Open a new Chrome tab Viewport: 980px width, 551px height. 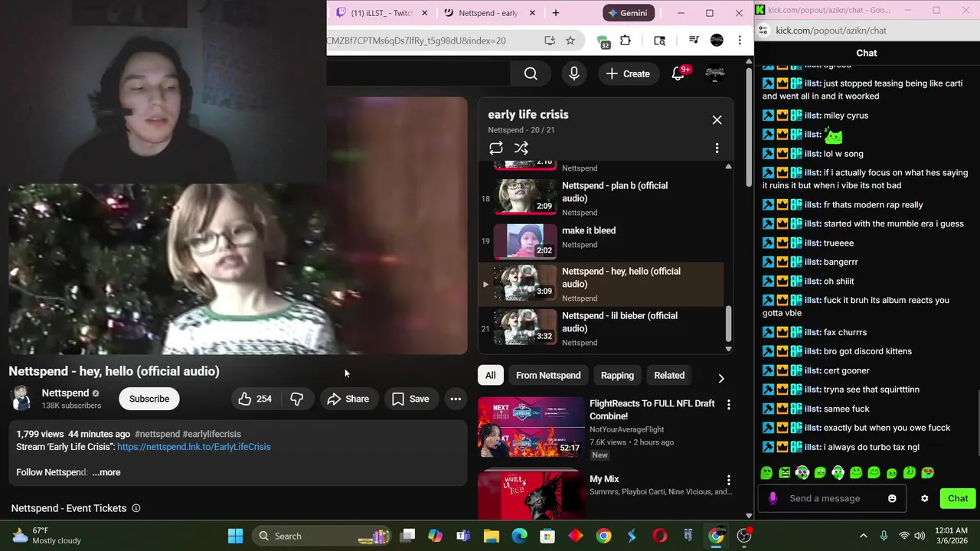tap(556, 13)
